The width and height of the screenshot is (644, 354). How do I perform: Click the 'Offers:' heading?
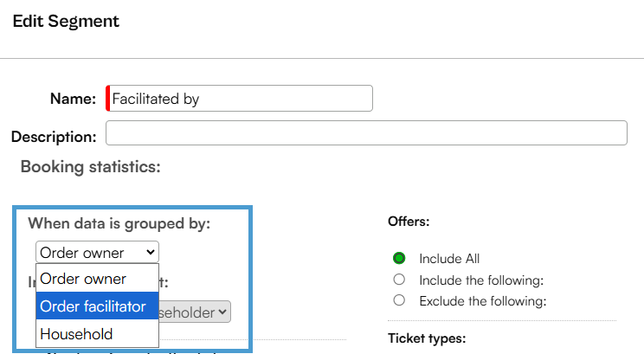click(x=409, y=222)
